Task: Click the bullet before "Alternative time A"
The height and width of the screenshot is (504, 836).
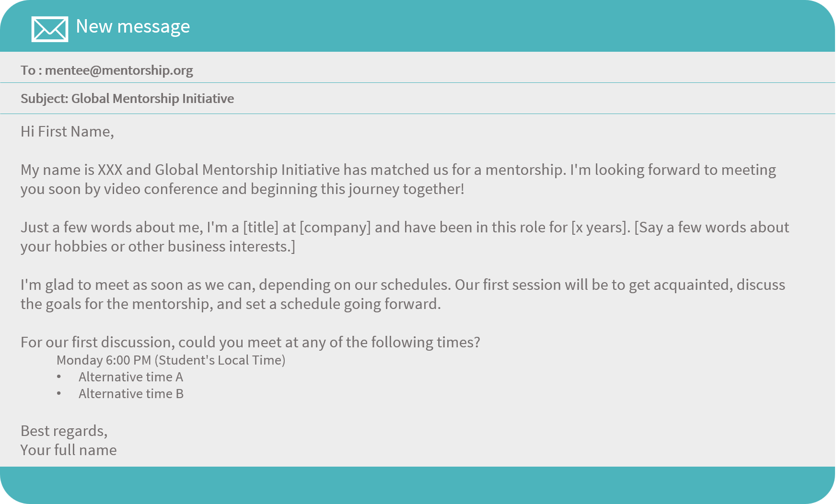Action: [x=59, y=378]
